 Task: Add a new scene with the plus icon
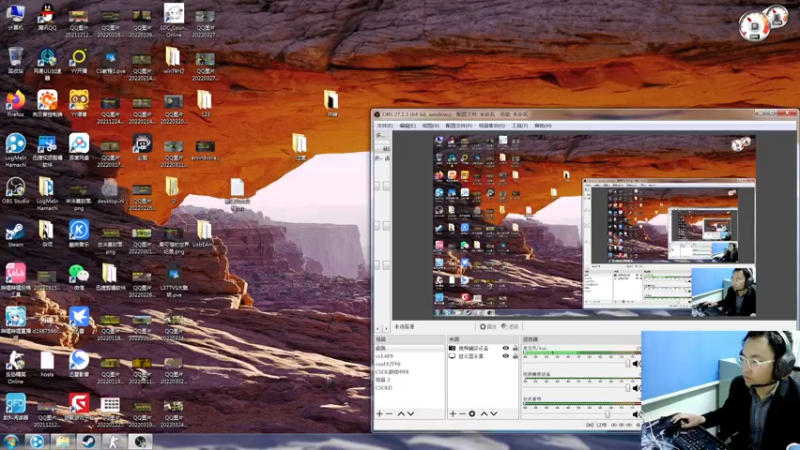tap(379, 414)
